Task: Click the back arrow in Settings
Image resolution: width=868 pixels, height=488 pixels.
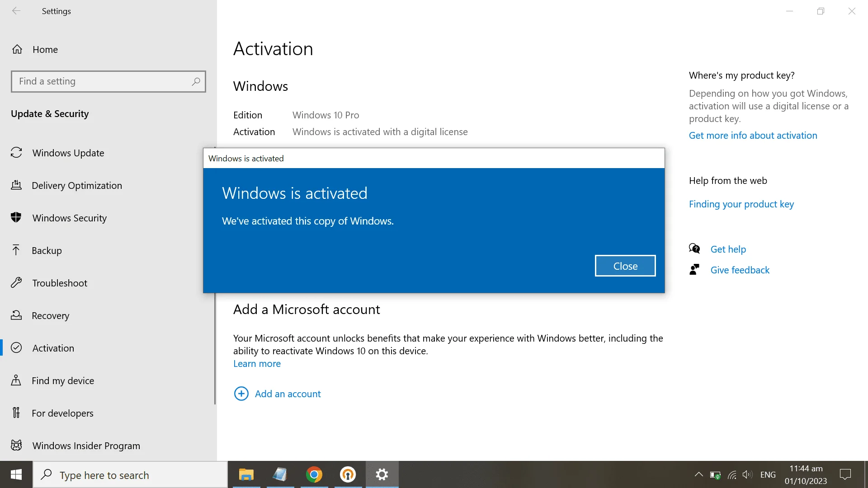Action: tap(16, 11)
